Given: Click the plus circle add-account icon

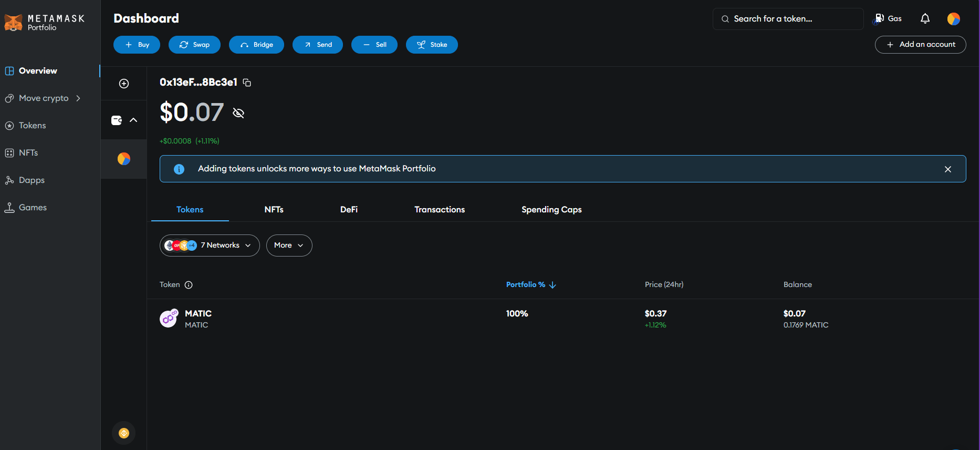Looking at the screenshot, I should pos(124,84).
